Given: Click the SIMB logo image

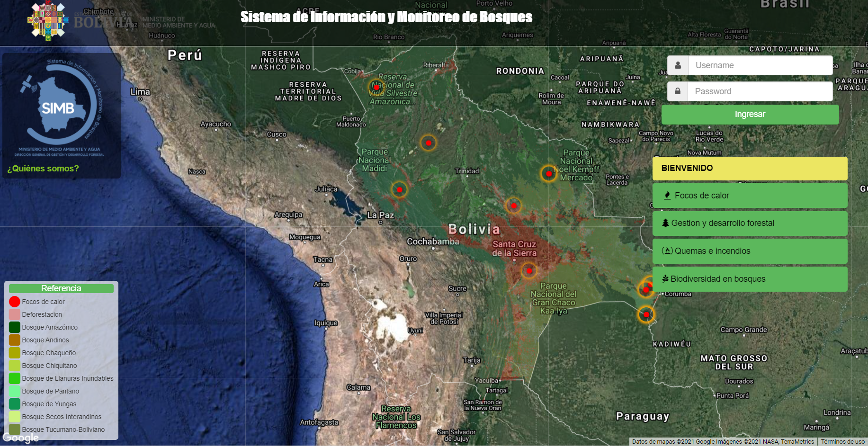Looking at the screenshot, I should (62, 107).
